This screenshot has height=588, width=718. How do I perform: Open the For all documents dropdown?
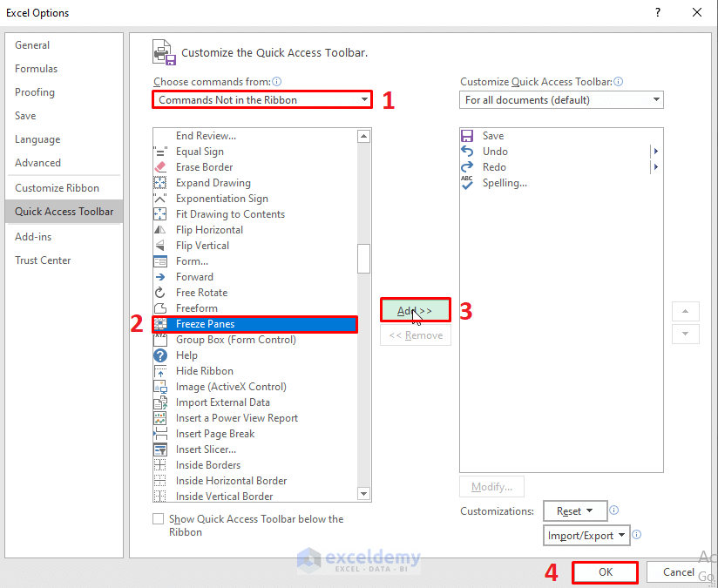coord(654,99)
